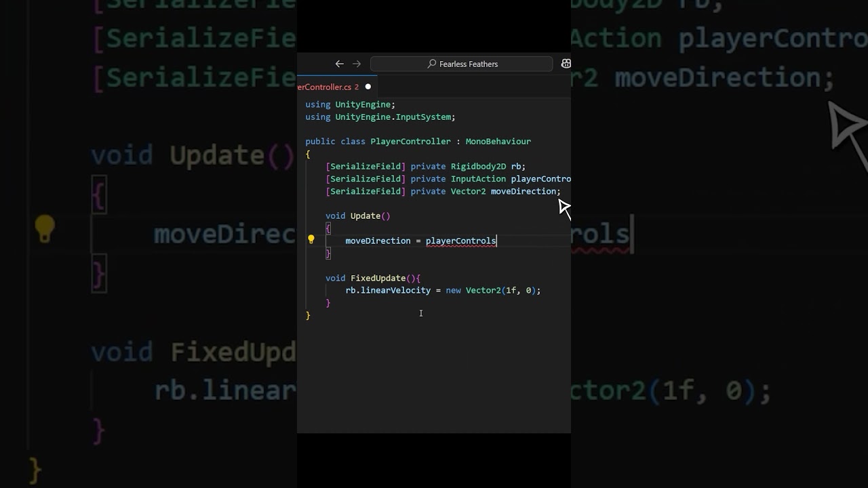868x488 pixels.
Task: Click the Rigidbody2D type name
Action: 478,167
